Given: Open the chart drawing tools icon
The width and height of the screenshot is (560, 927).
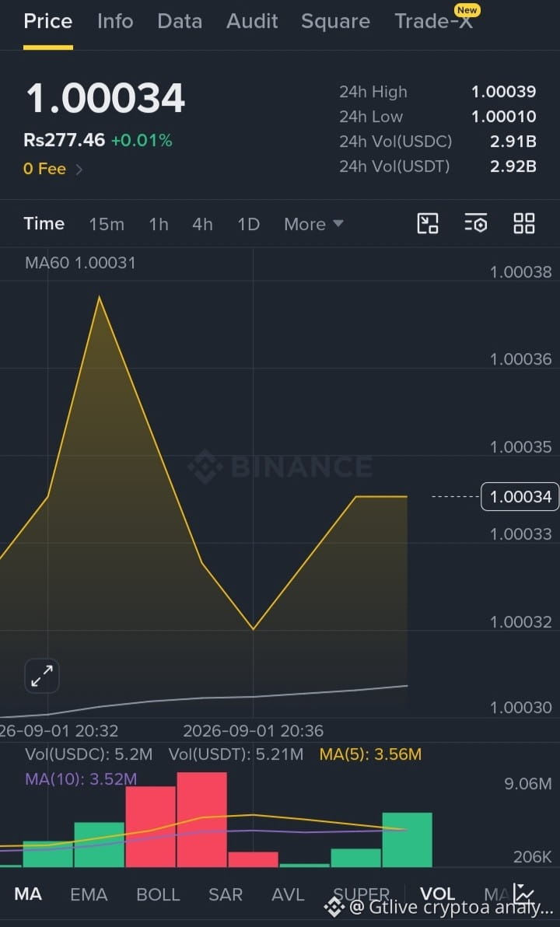Looking at the screenshot, I should click(428, 223).
